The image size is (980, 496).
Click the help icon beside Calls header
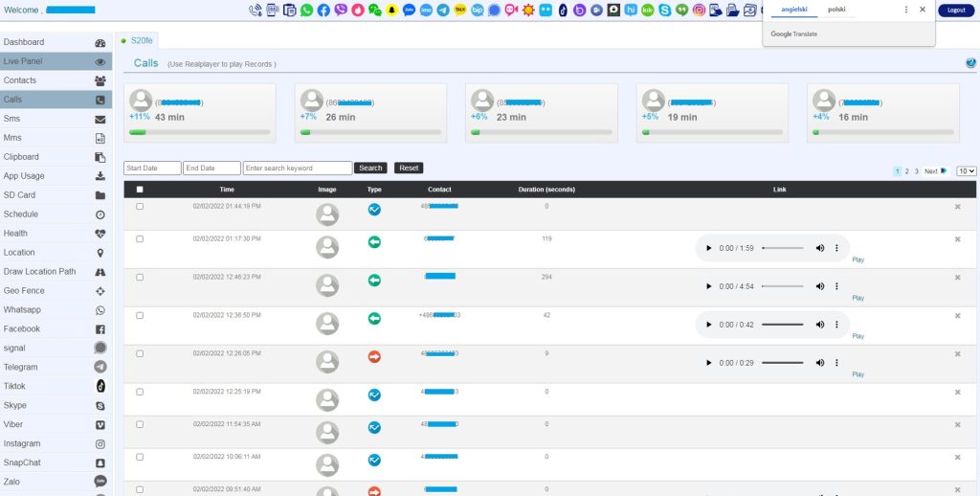pos(970,63)
